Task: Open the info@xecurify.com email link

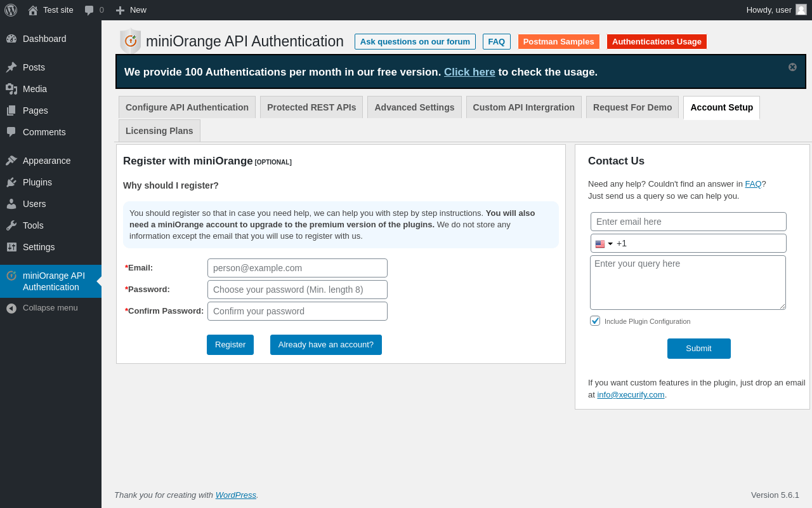Action: pyautogui.click(x=631, y=394)
